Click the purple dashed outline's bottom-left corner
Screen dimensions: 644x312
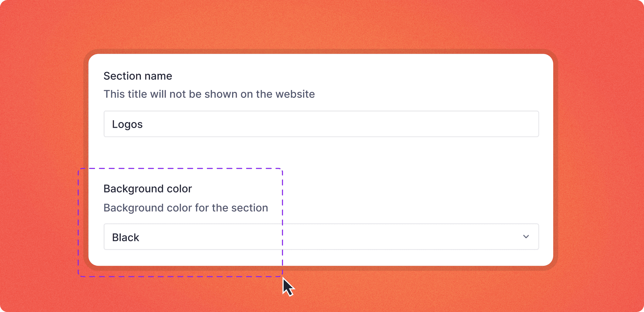(x=79, y=276)
